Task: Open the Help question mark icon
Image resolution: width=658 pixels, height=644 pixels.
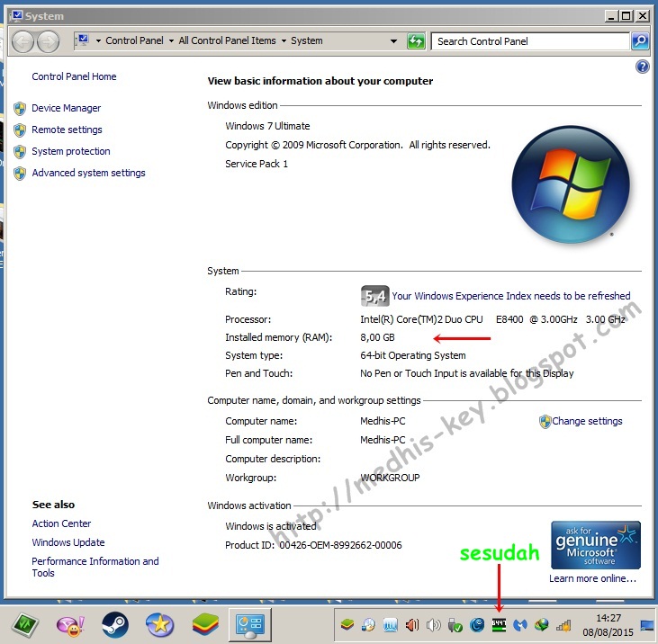Action: click(x=642, y=67)
